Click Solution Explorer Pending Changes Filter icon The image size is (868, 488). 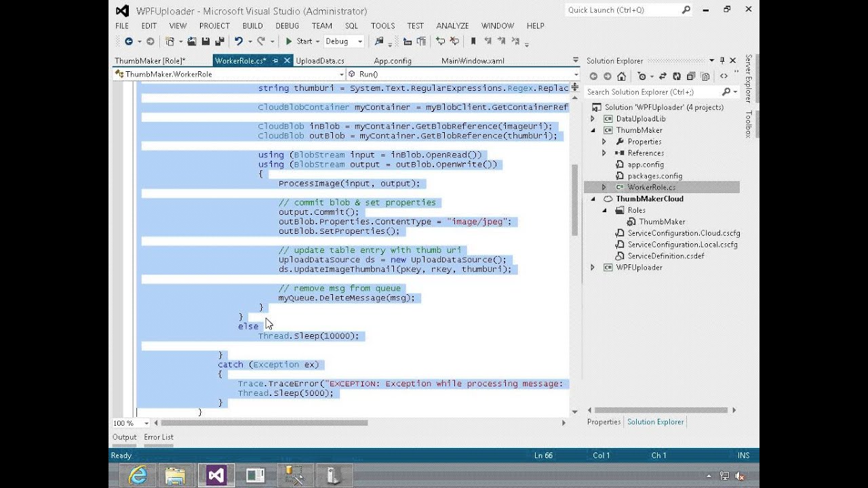[642, 77]
